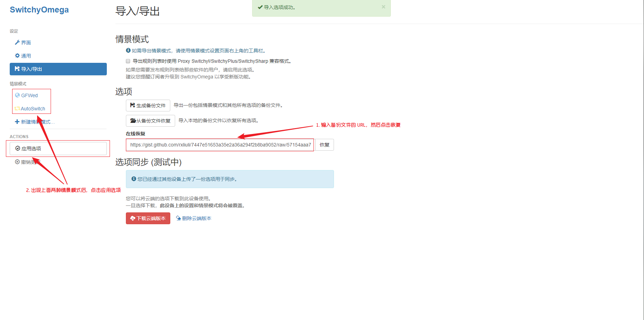Screen dimensions: 644x320
Task: Click the gear icon beside 通用
Action: pyautogui.click(x=17, y=56)
